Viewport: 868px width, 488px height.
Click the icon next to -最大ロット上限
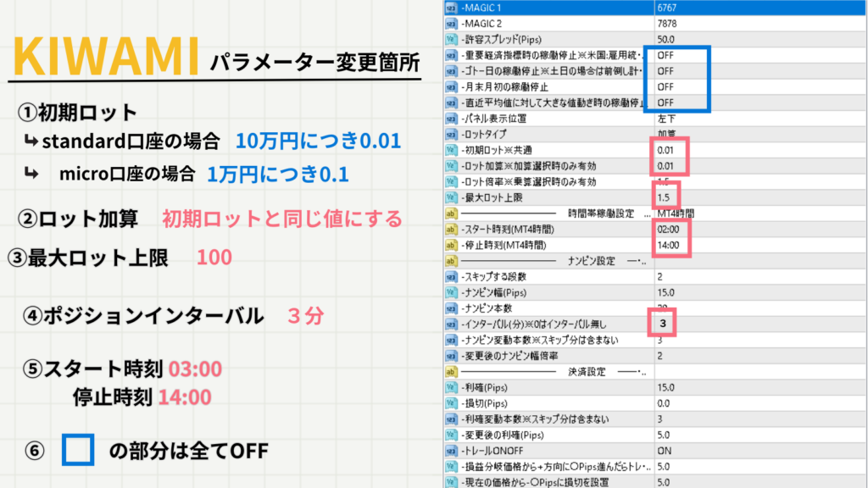click(451, 197)
